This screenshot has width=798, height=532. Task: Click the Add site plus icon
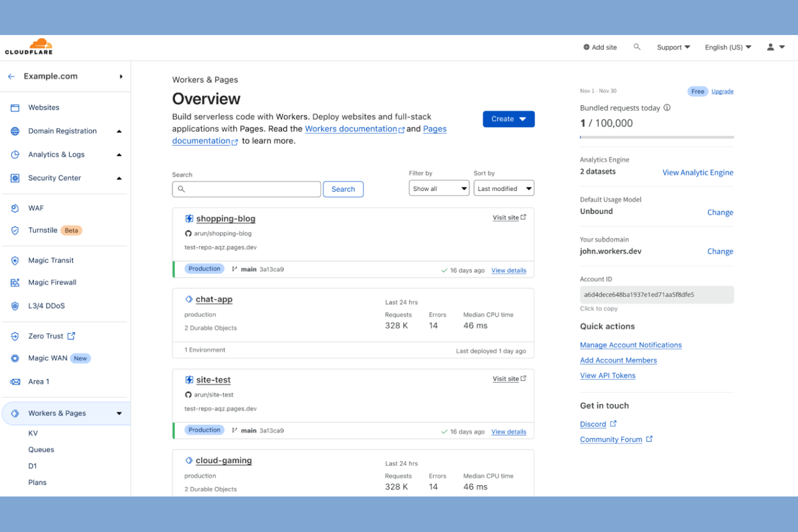click(586, 47)
